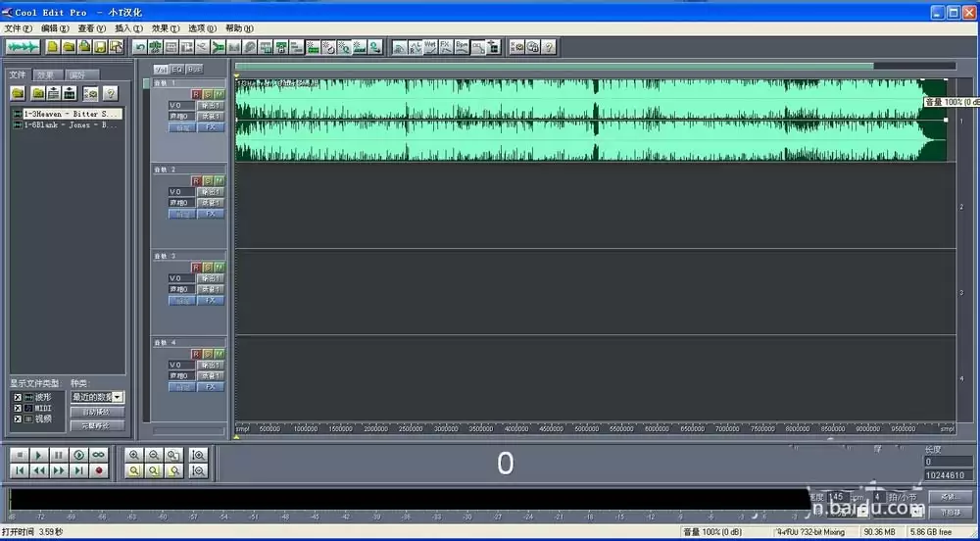The width and height of the screenshot is (980, 541).
Task: Mute track 1 with the M button
Action: pos(219,94)
